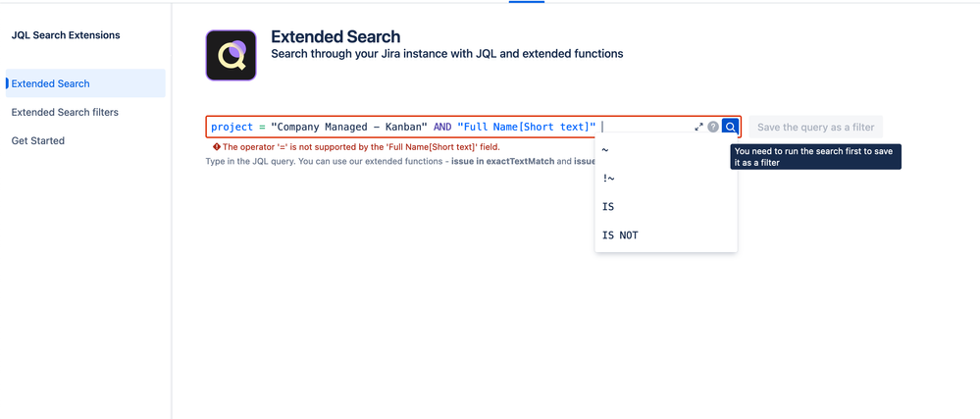Viewport: 980px width, 419px height.
Task: Go to Get Started page
Action: tap(38, 140)
